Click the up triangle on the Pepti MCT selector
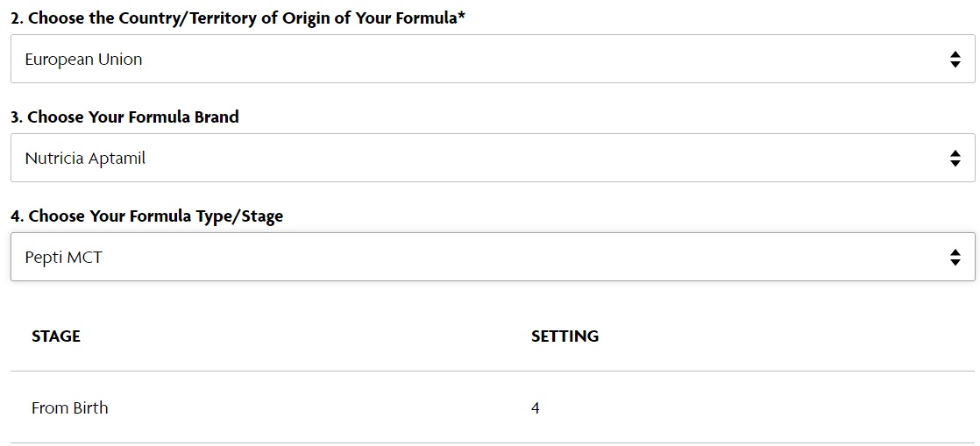Viewport: 980px width, 446px height. [x=955, y=252]
